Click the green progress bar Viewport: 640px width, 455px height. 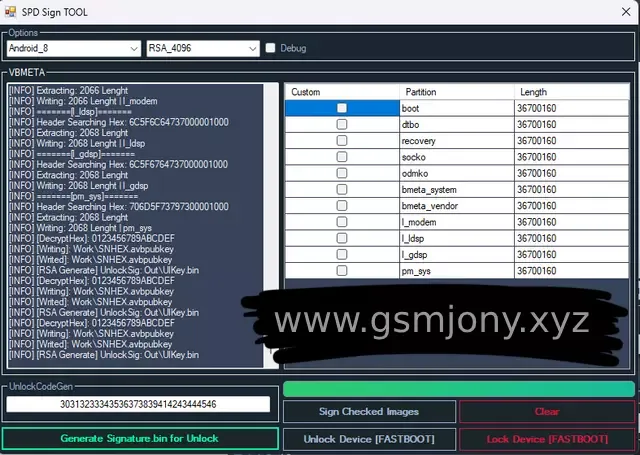pos(459,389)
